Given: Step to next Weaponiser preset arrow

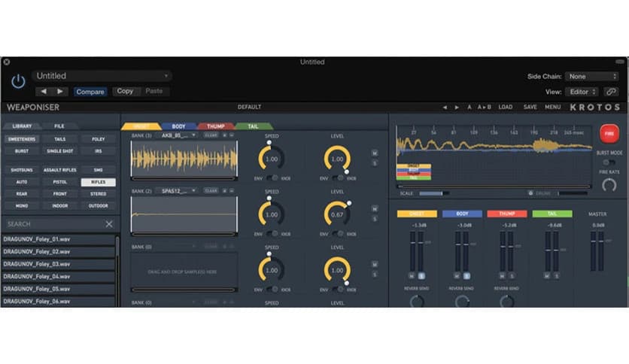Looking at the screenshot, I should [x=457, y=107].
